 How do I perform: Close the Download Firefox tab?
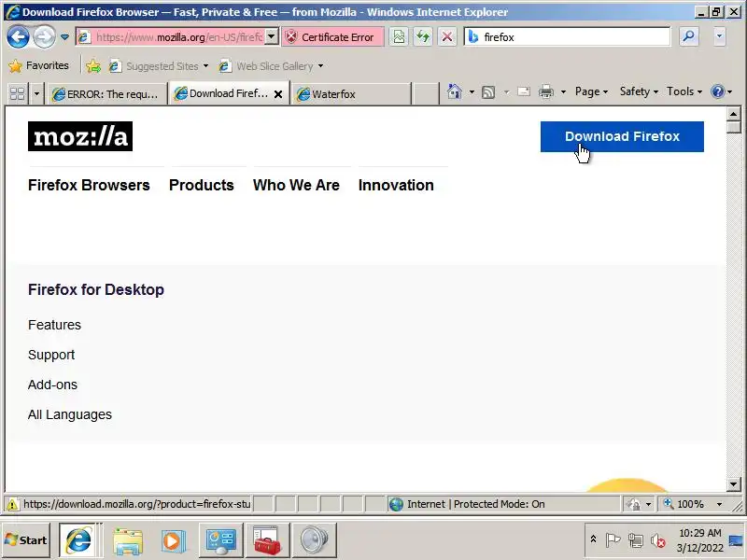click(x=278, y=94)
